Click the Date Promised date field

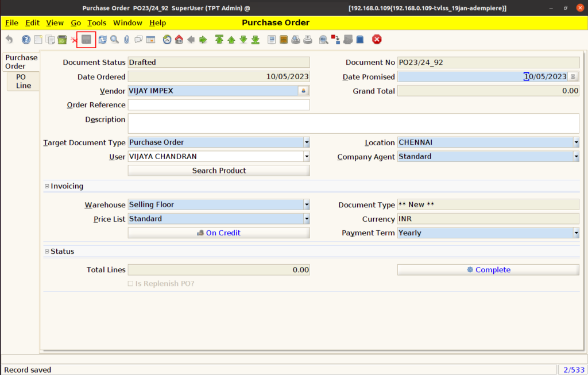pyautogui.click(x=482, y=76)
